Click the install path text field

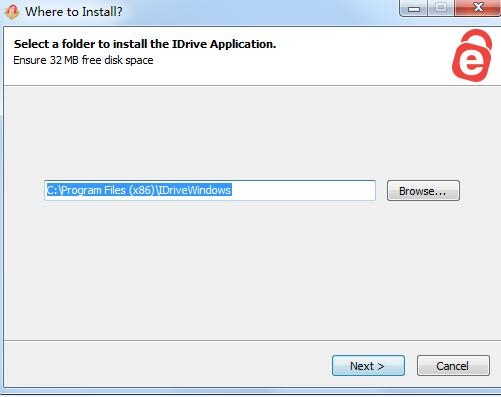pyautogui.click(x=210, y=190)
